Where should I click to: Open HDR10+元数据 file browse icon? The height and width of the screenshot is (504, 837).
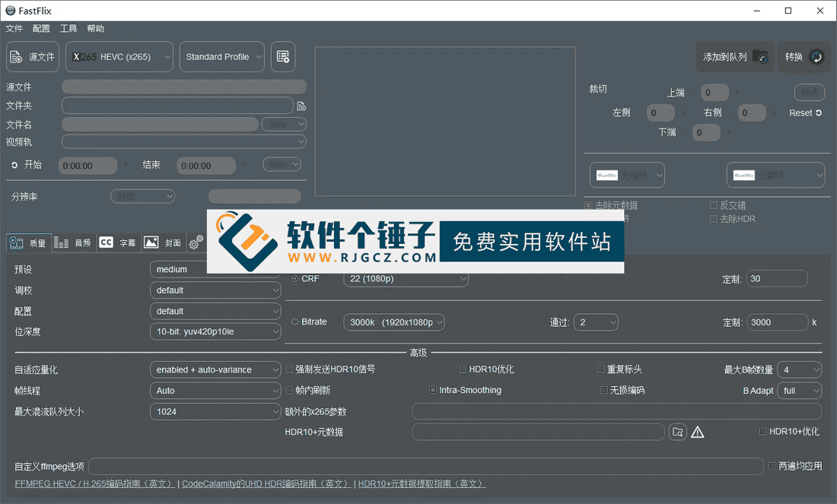coord(677,431)
